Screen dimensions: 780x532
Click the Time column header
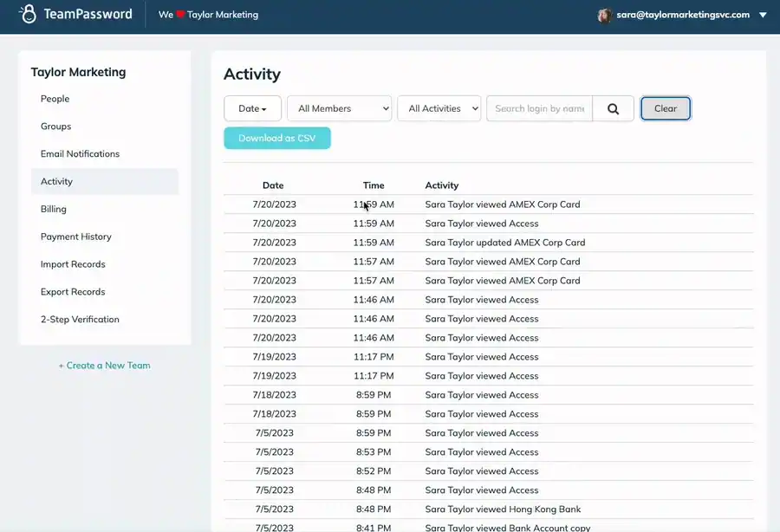pos(374,185)
